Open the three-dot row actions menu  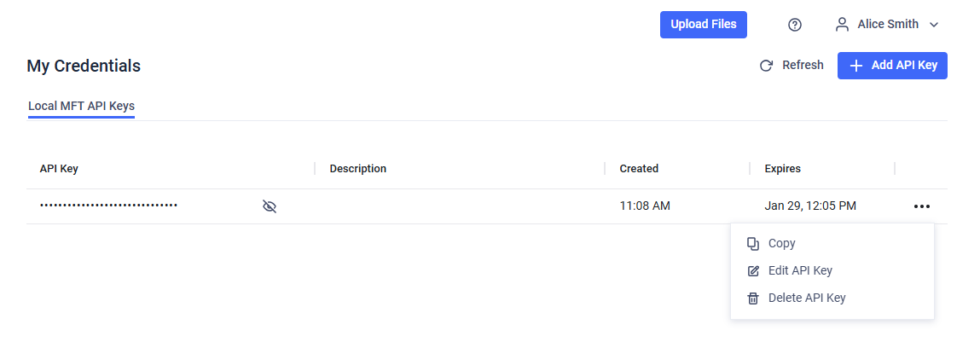click(x=921, y=206)
